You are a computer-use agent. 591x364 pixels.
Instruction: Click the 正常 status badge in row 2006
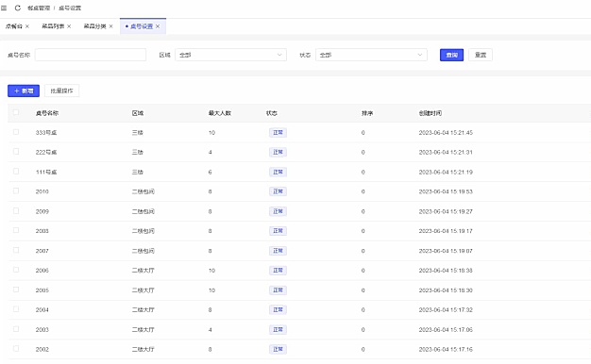tap(278, 271)
